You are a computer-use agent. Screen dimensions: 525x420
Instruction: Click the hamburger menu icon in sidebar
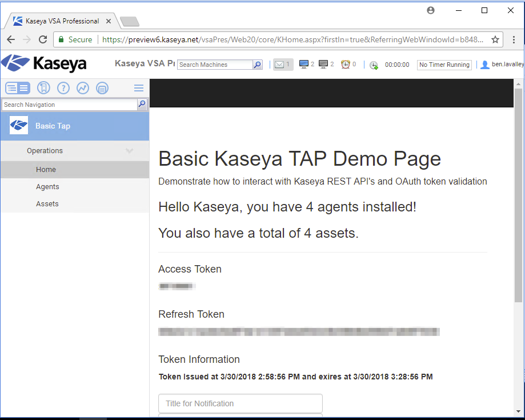coord(139,88)
